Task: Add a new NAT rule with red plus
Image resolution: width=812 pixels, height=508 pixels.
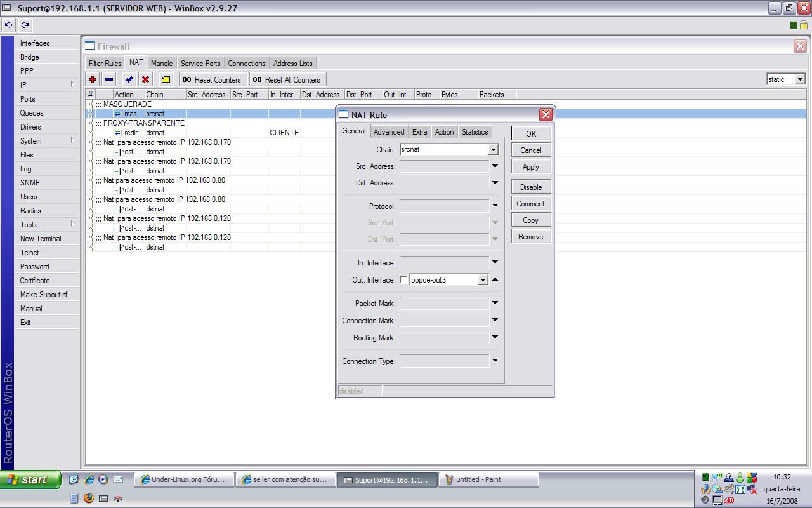Action: [93, 79]
